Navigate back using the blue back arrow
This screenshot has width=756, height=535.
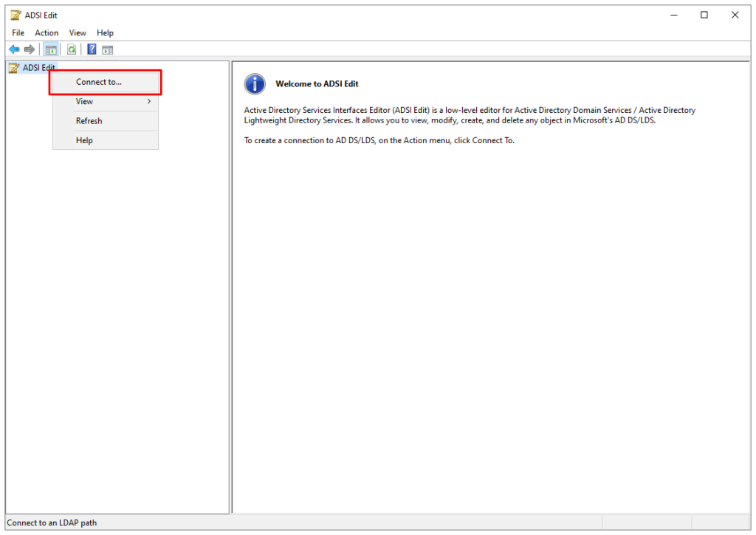[x=14, y=49]
